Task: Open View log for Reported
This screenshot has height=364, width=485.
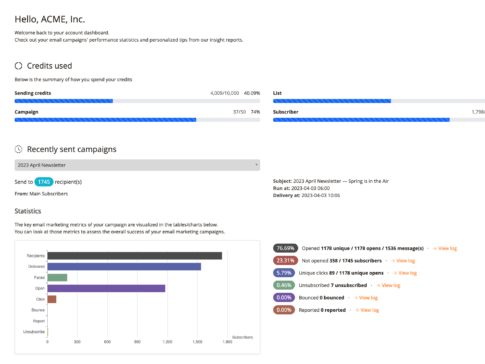Action: click(367, 310)
